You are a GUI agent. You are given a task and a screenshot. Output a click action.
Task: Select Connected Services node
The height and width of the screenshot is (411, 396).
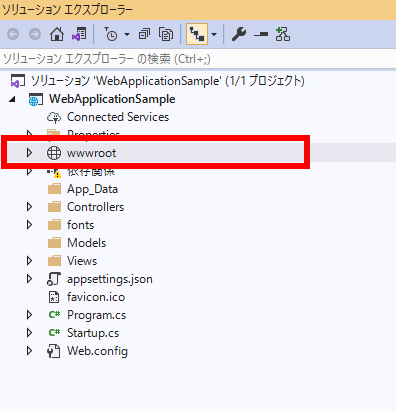118,117
